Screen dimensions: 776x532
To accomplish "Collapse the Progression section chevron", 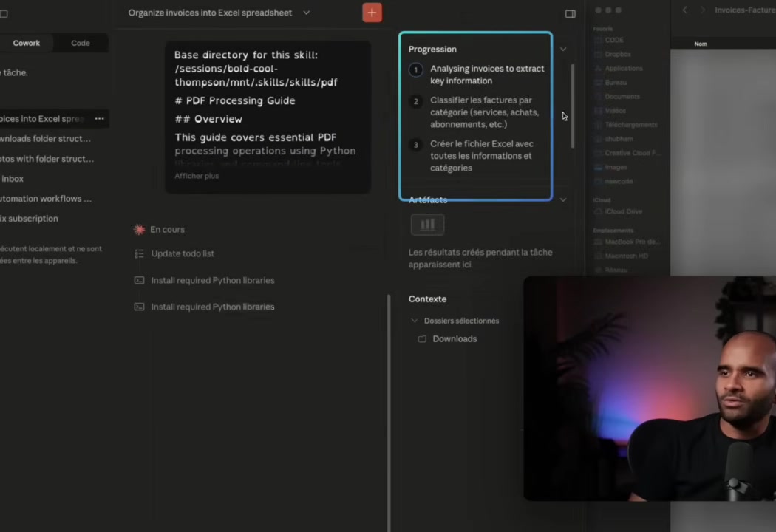I will 563,49.
